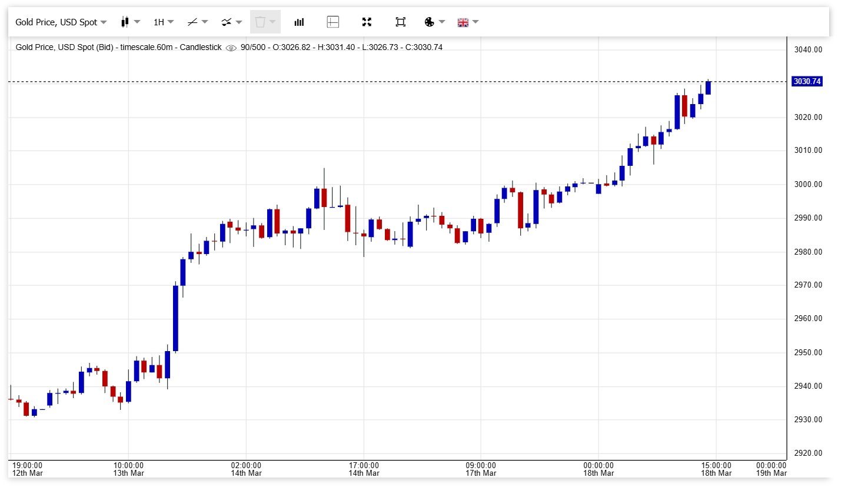Open the indicators overlay menu

231,22
